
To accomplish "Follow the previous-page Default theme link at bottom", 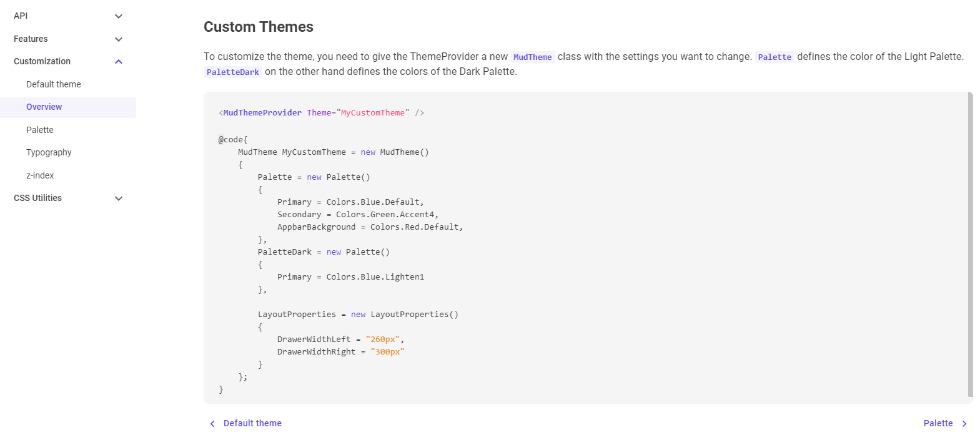I will (x=252, y=423).
